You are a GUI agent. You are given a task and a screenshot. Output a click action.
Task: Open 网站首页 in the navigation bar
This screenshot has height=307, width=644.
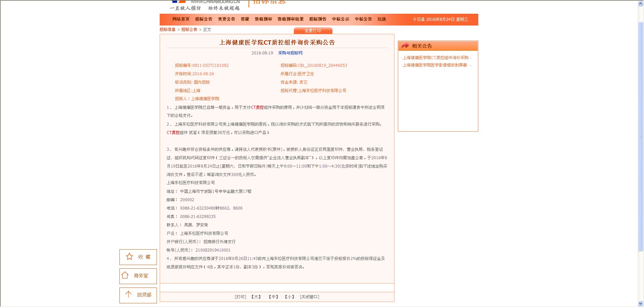click(x=181, y=19)
